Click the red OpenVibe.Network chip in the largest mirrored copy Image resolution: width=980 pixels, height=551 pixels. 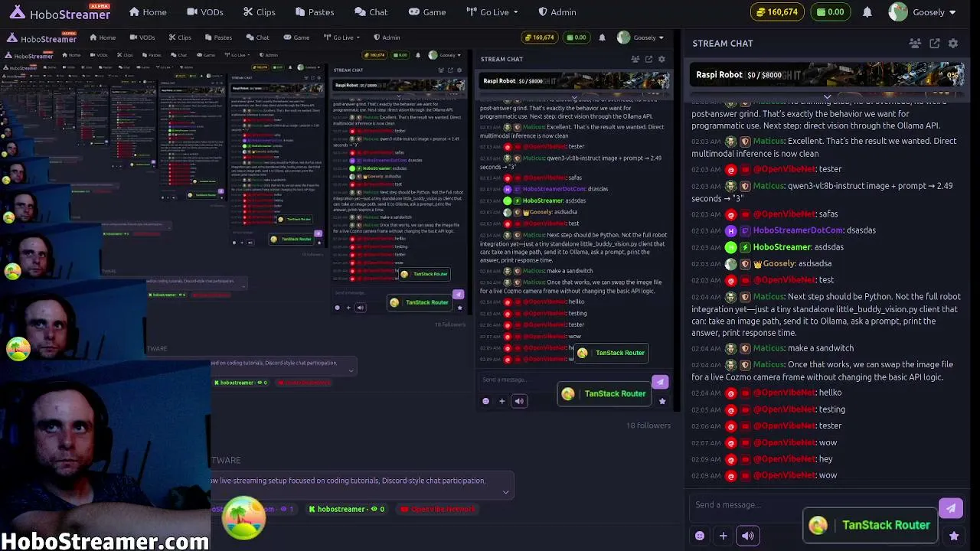click(x=437, y=509)
